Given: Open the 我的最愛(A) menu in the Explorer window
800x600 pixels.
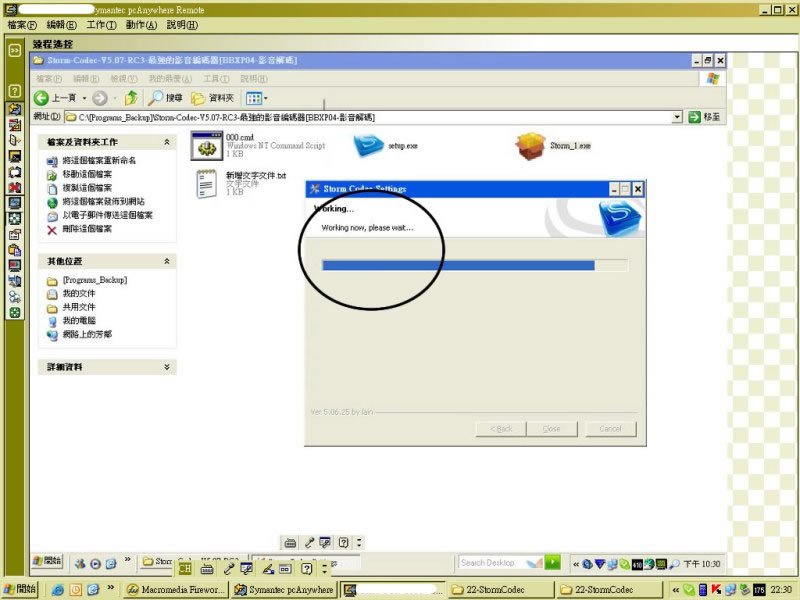Looking at the screenshot, I should point(170,79).
